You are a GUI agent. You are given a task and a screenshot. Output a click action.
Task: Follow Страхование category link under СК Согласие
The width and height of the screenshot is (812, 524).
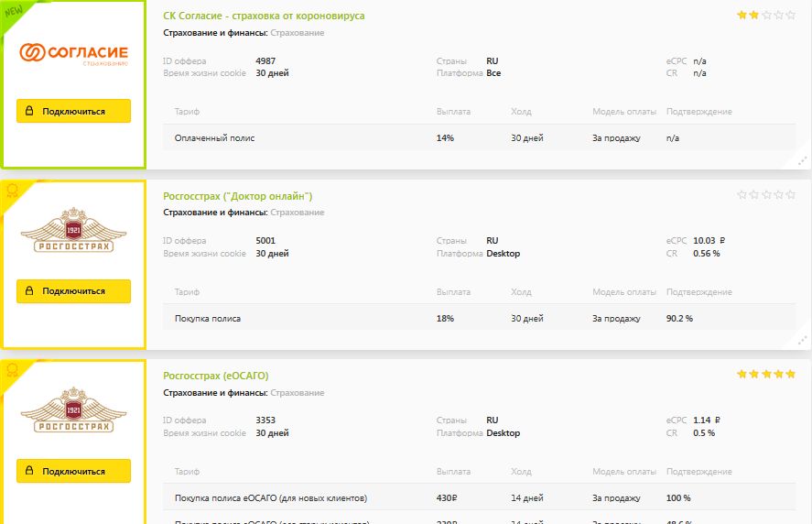pyautogui.click(x=297, y=33)
